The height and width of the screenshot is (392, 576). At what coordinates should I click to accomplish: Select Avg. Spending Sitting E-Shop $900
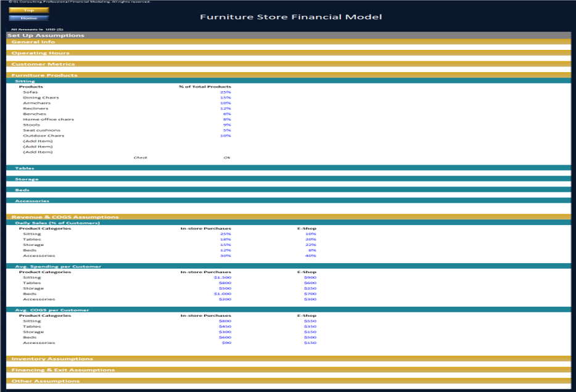pos(310,277)
